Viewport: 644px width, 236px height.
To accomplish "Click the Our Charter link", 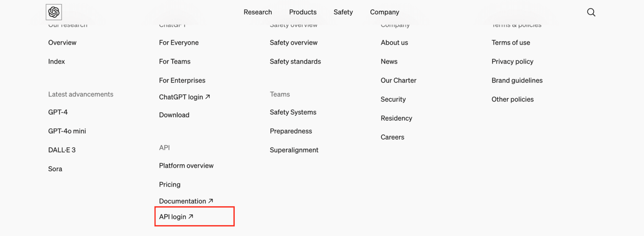I will point(398,80).
